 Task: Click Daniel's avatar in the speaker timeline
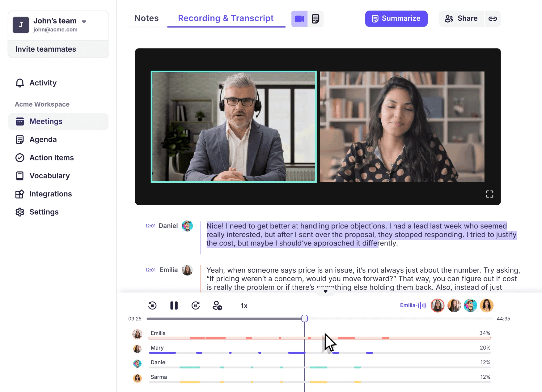tap(138, 364)
